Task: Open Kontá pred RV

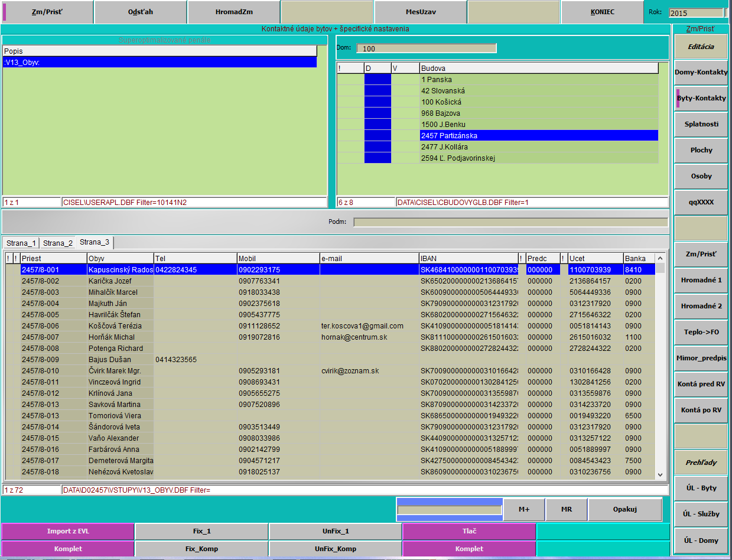Action: click(x=701, y=384)
